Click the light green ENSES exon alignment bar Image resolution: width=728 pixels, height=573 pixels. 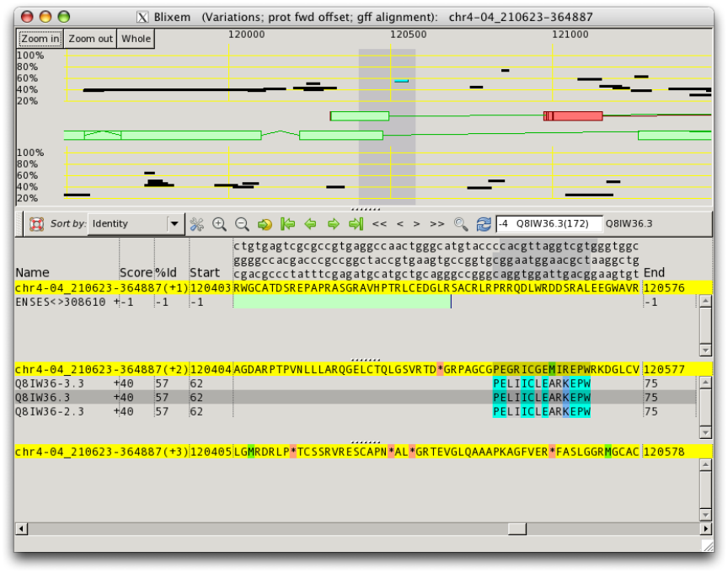click(342, 303)
